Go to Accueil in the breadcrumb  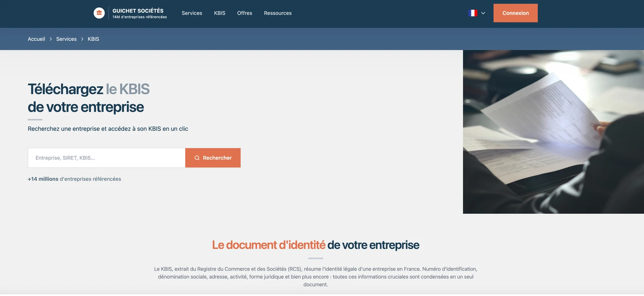point(36,39)
